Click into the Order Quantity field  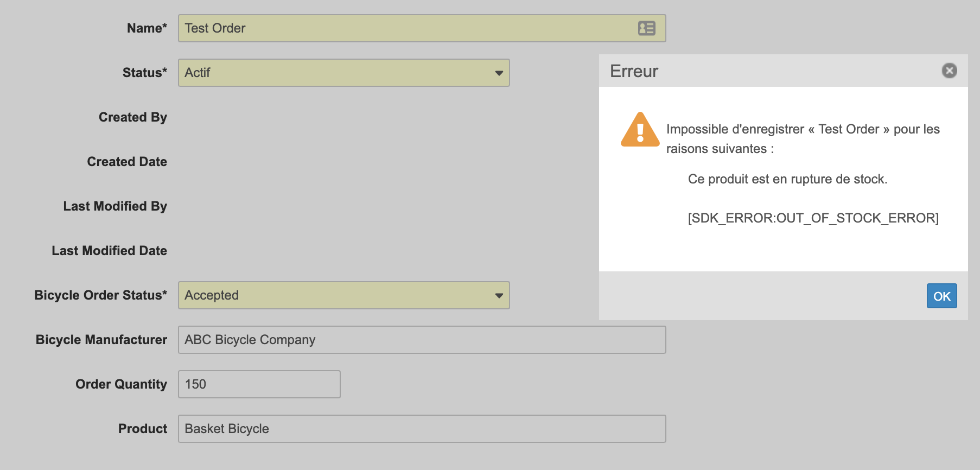(x=259, y=384)
